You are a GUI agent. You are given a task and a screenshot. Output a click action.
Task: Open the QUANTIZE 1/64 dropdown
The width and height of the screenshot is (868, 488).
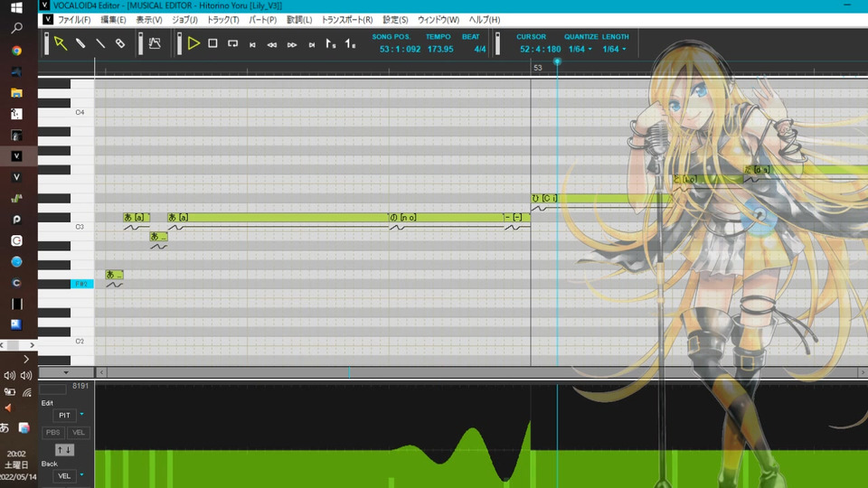tap(580, 49)
